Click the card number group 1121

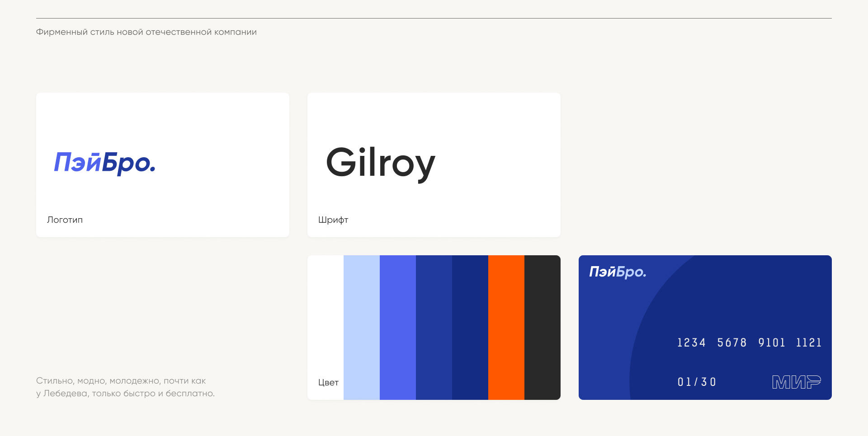tap(809, 343)
